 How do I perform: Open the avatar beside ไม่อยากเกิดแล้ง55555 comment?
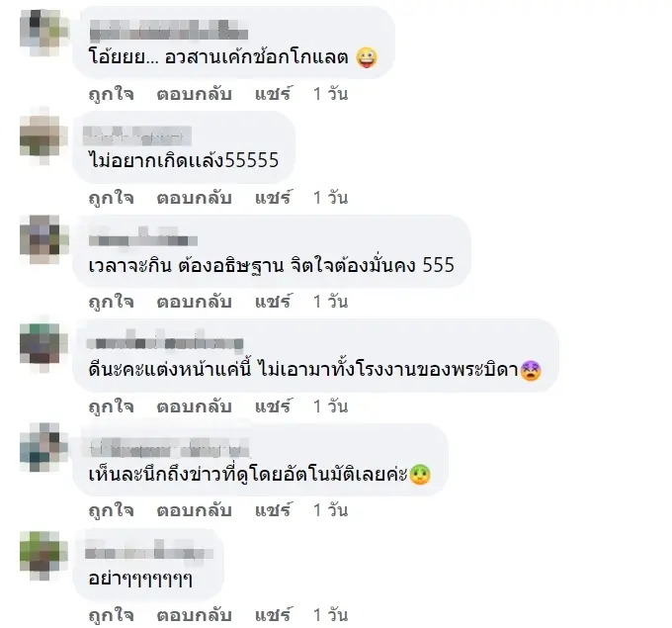(43, 137)
